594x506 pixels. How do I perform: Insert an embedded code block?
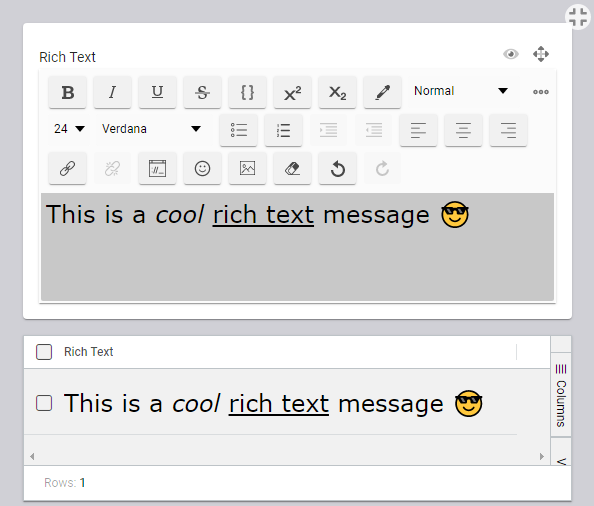point(158,168)
